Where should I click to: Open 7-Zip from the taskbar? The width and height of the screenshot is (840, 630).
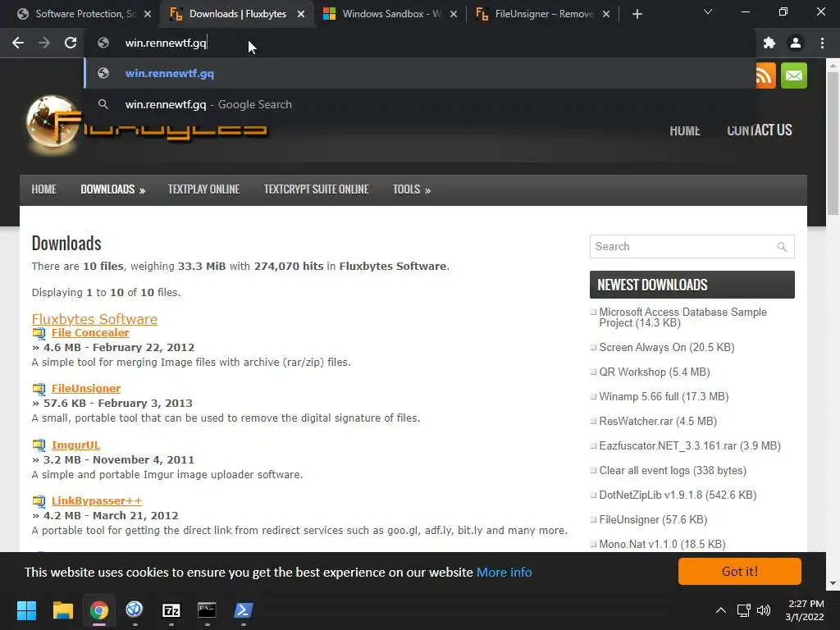click(x=171, y=610)
